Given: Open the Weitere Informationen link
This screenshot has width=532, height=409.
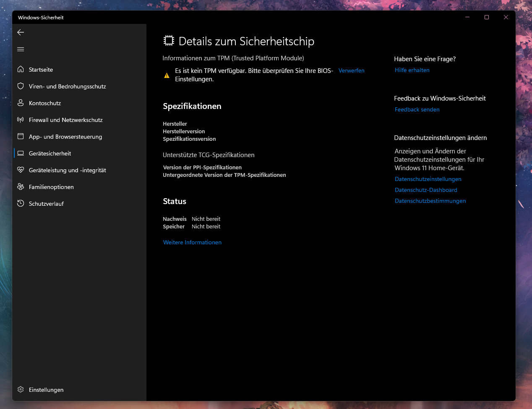Looking at the screenshot, I should pos(192,242).
